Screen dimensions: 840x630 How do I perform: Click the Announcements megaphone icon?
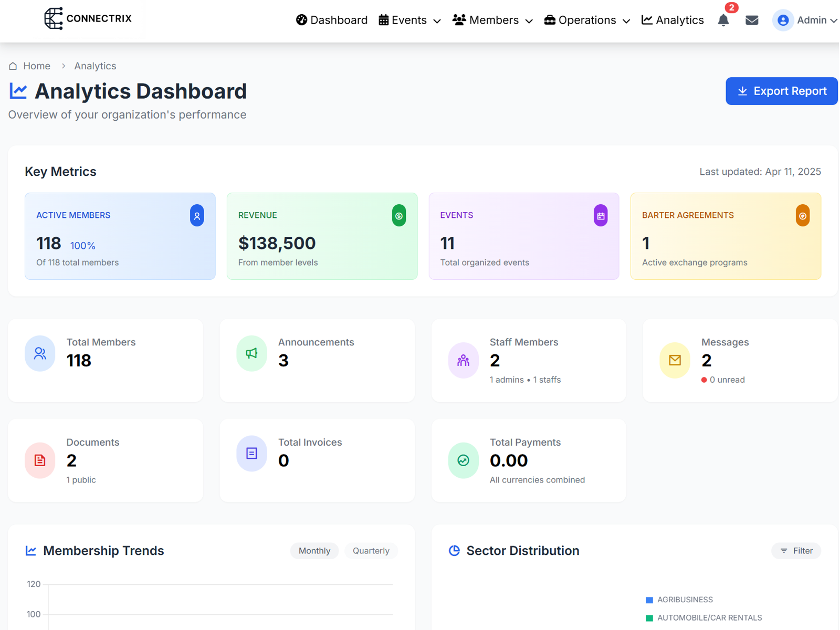coord(251,353)
